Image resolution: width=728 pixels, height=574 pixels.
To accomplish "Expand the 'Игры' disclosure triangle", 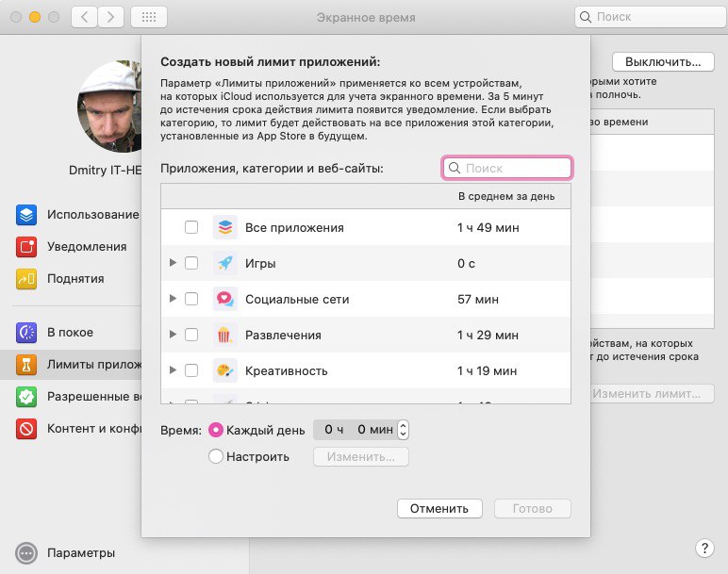I will click(173, 263).
